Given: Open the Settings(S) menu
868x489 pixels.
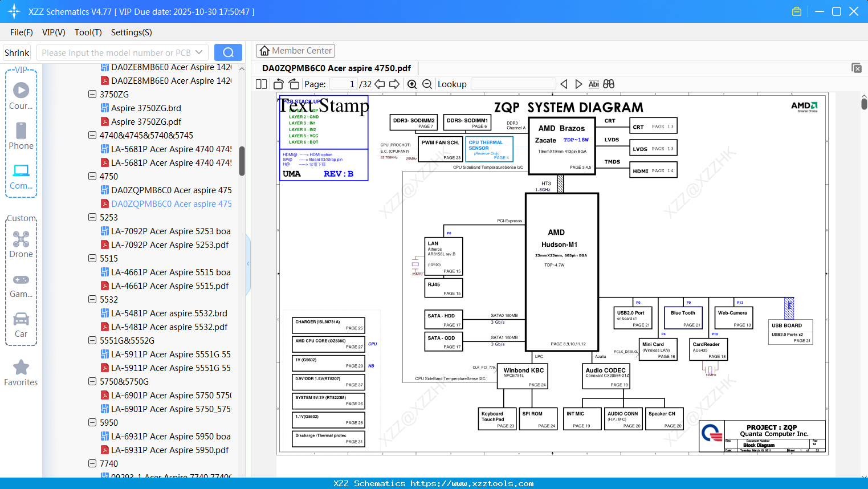Looking at the screenshot, I should pos(132,32).
